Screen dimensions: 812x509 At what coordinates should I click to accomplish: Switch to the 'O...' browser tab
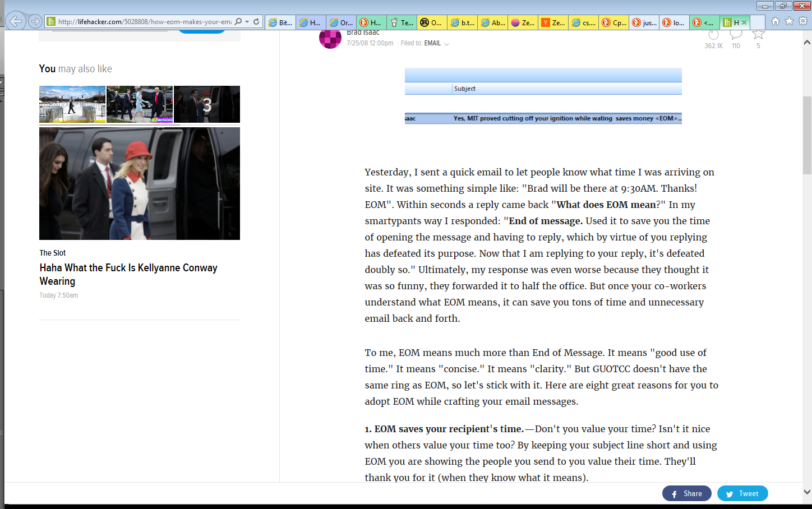(432, 22)
